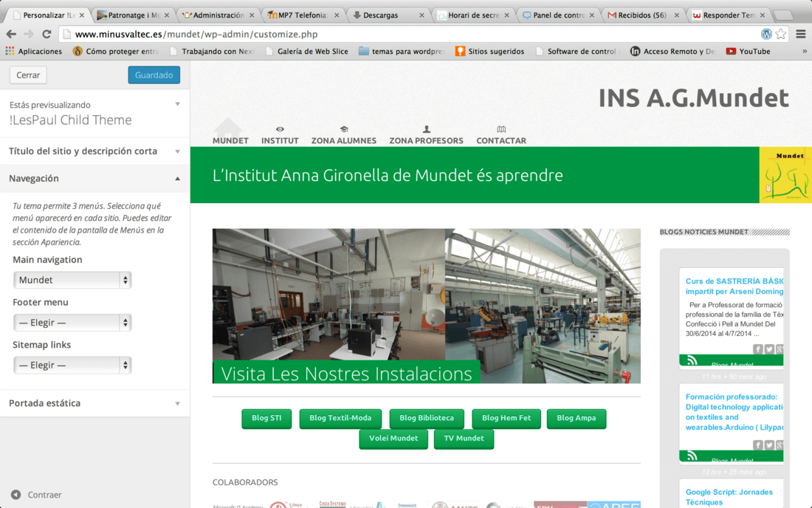
Task: Open the Chrome hamburger menu
Action: 801,34
